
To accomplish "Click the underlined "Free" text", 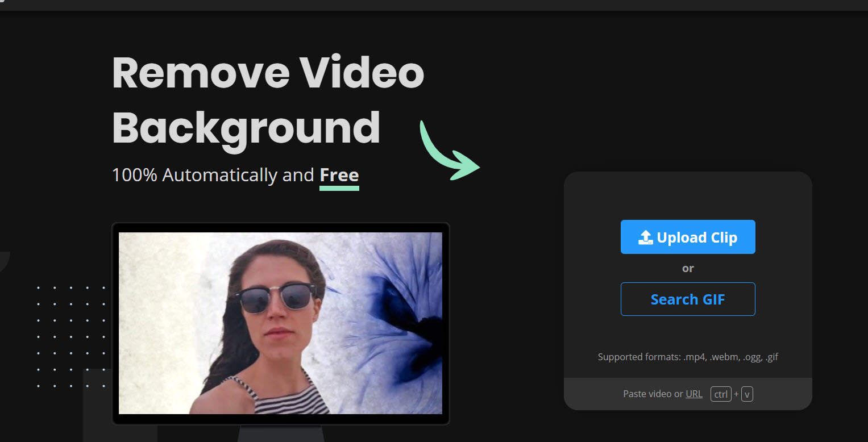I will point(339,175).
